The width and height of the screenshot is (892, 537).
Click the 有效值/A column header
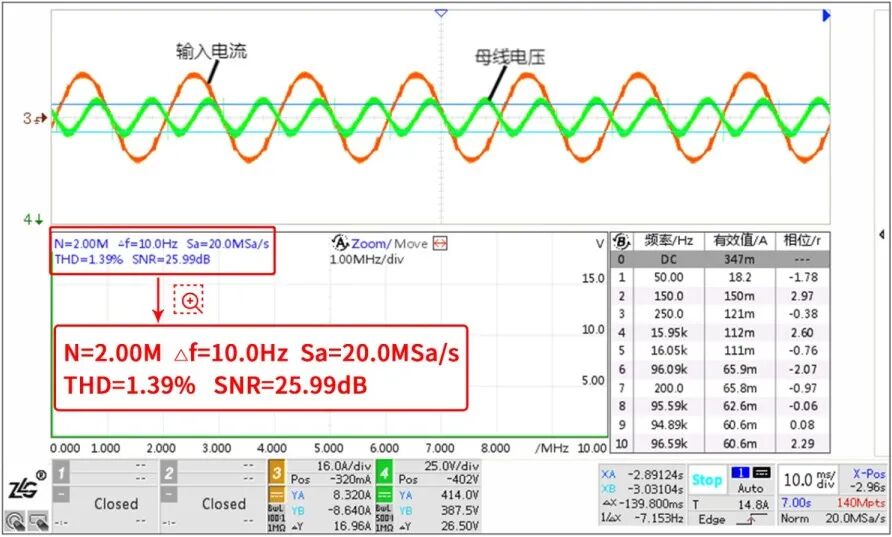(x=740, y=241)
